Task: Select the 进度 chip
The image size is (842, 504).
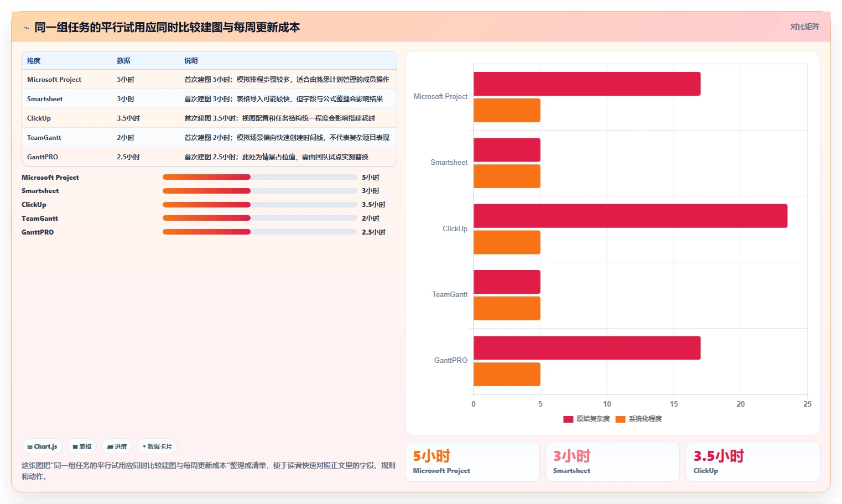Action: click(117, 446)
